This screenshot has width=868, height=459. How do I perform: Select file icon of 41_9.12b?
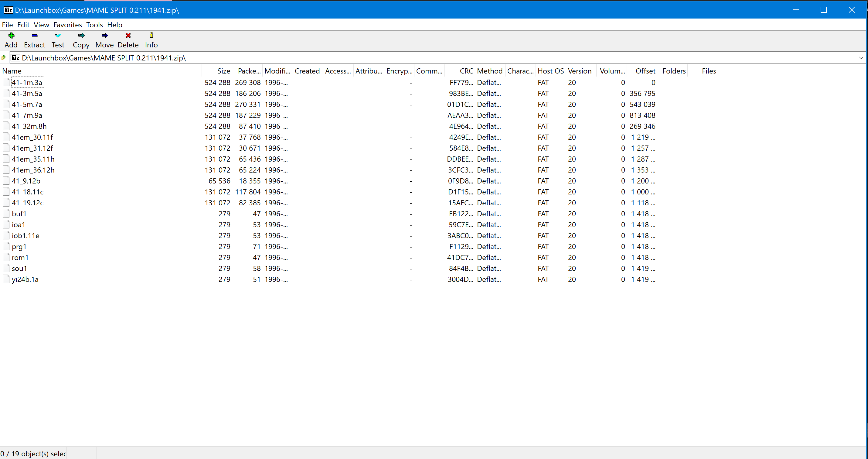[6, 181]
